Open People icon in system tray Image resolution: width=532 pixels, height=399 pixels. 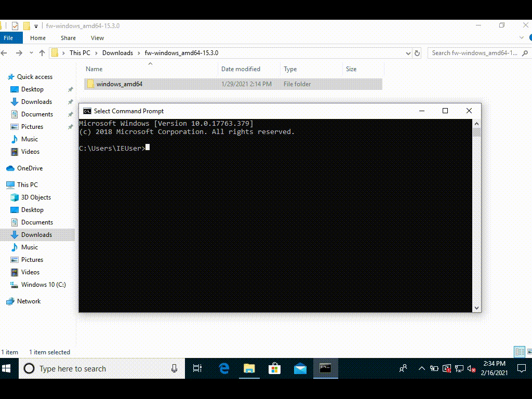pos(403,368)
